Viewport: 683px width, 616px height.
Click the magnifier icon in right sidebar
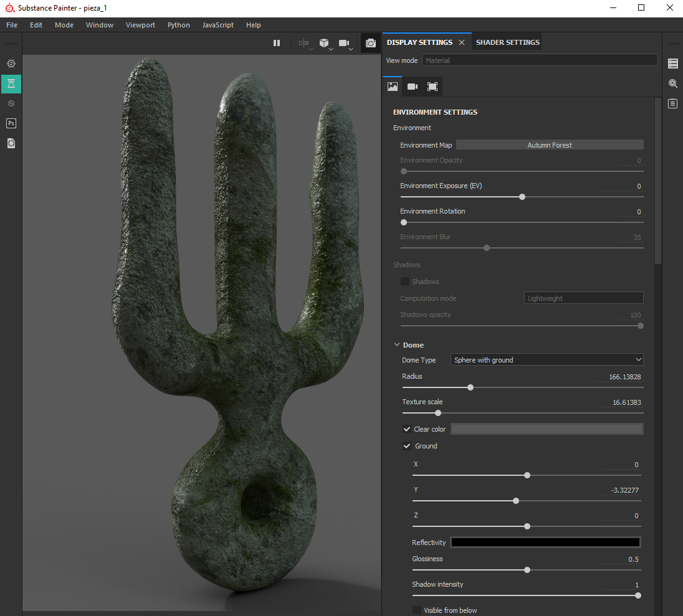pyautogui.click(x=673, y=83)
